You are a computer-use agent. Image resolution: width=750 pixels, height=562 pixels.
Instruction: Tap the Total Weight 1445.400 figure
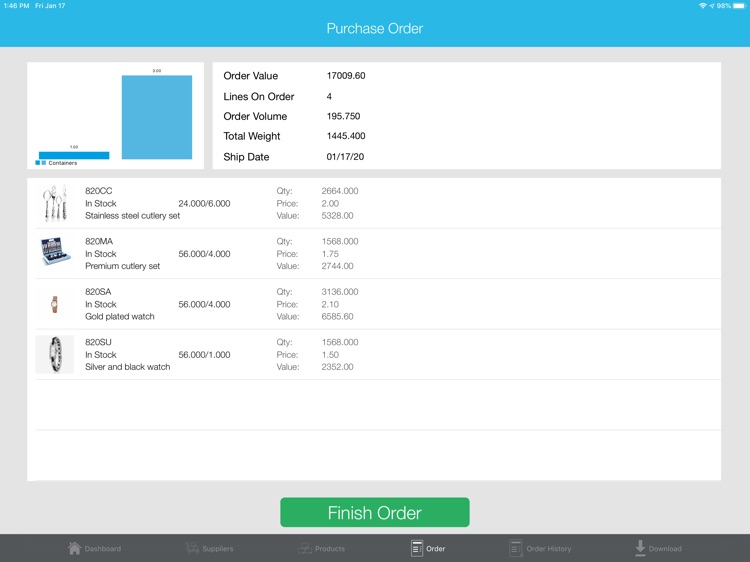click(x=346, y=136)
